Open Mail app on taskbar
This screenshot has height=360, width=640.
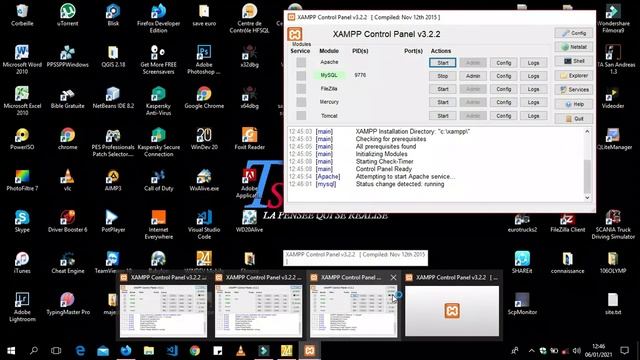pyautogui.click(x=103, y=351)
